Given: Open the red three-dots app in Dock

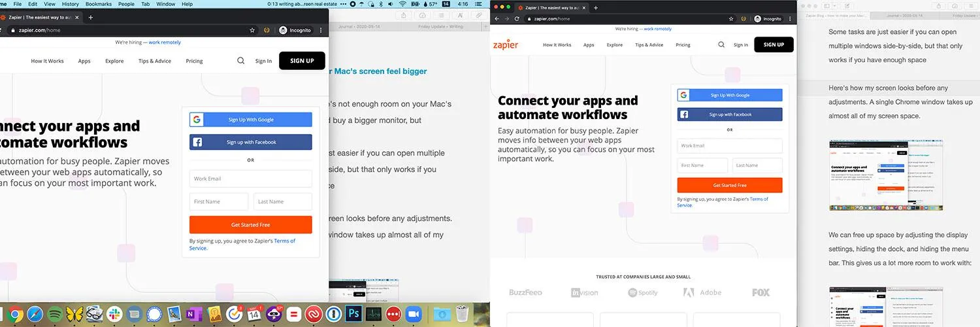Looking at the screenshot, I should coord(393,315).
